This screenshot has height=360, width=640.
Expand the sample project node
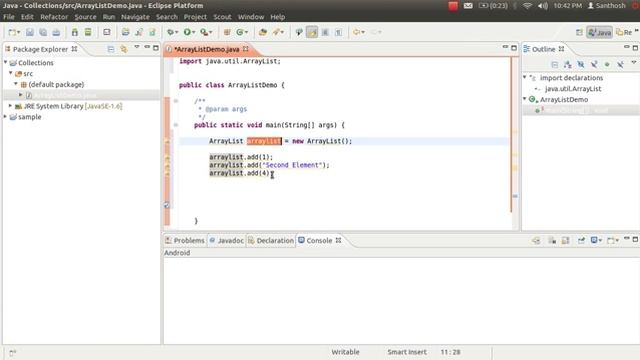pos(6,116)
